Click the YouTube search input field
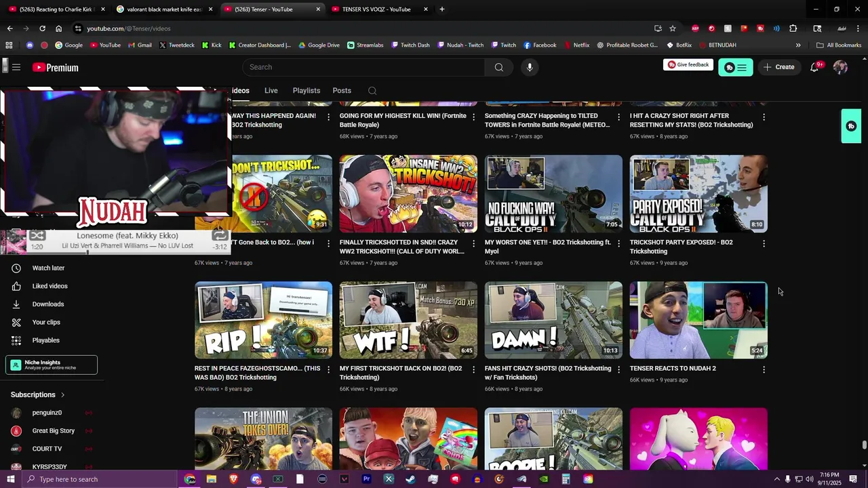The width and height of the screenshot is (868, 488). pos(363,67)
